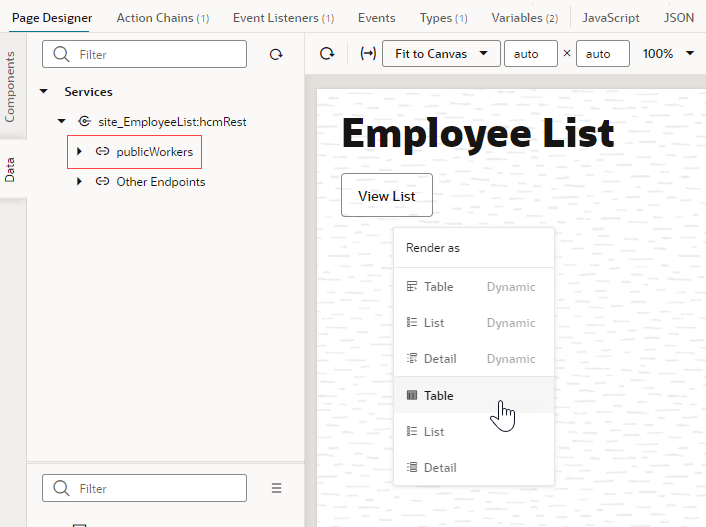Select the Other Endpoints tree label
Image resolution: width=706 pixels, height=527 pixels.
point(161,182)
